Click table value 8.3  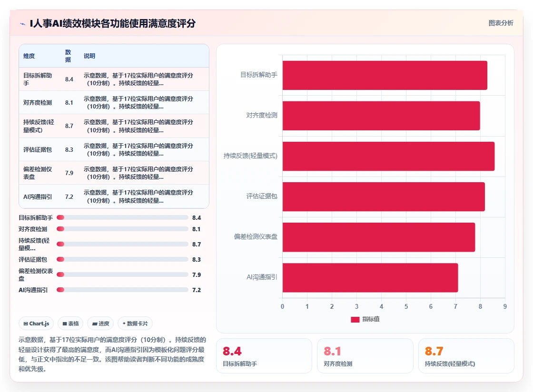pos(69,149)
